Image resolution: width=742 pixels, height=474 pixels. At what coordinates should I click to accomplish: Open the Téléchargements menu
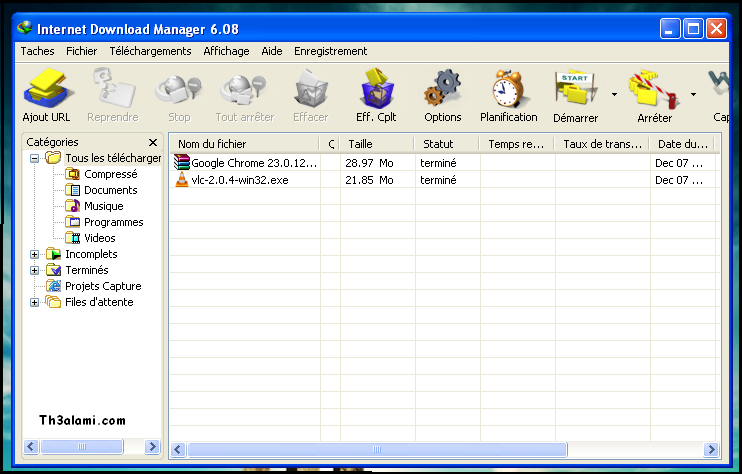[150, 51]
